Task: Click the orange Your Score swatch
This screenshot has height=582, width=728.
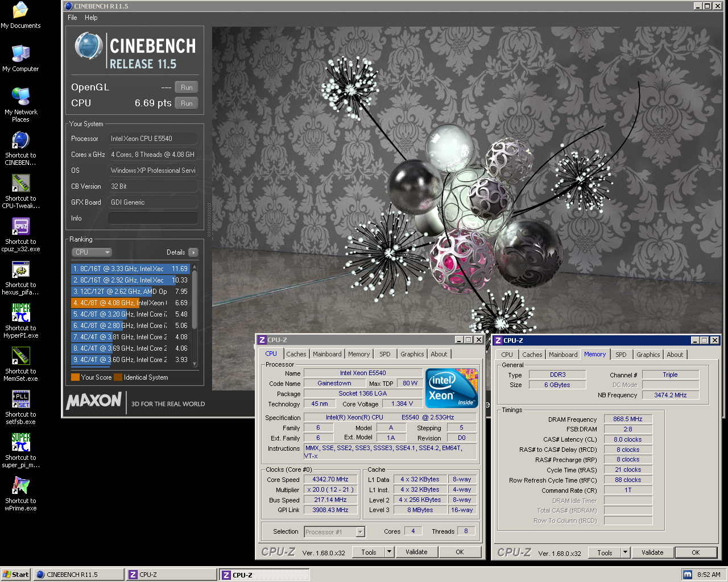Action: point(75,377)
